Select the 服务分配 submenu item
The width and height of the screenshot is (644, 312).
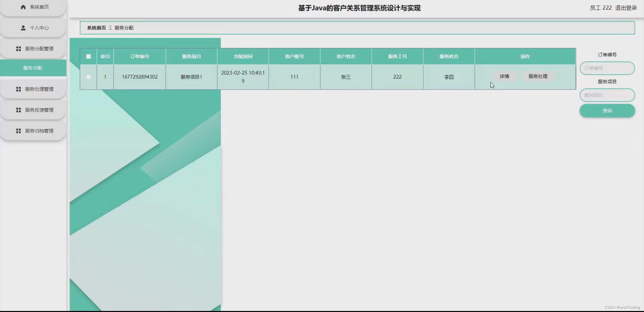pyautogui.click(x=33, y=68)
